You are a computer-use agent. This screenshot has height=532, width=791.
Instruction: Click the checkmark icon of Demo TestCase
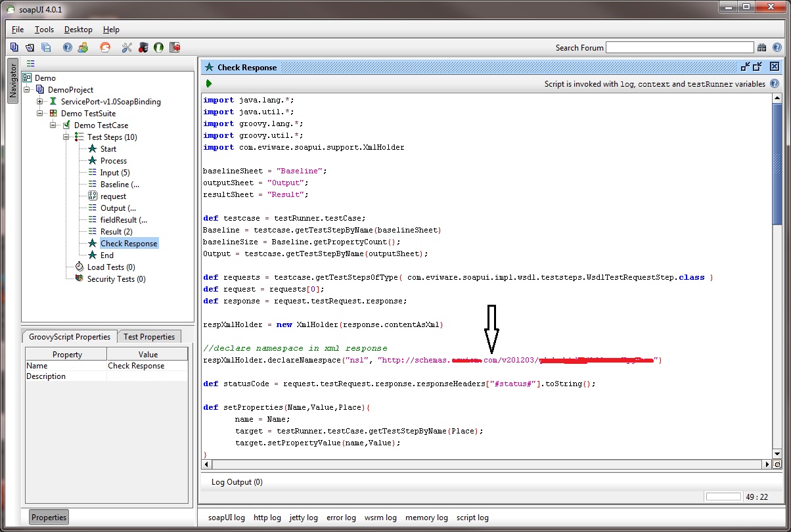(66, 125)
